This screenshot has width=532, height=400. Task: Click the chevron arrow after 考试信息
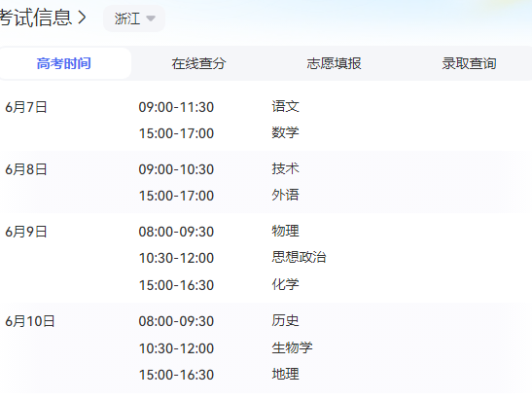[82, 18]
